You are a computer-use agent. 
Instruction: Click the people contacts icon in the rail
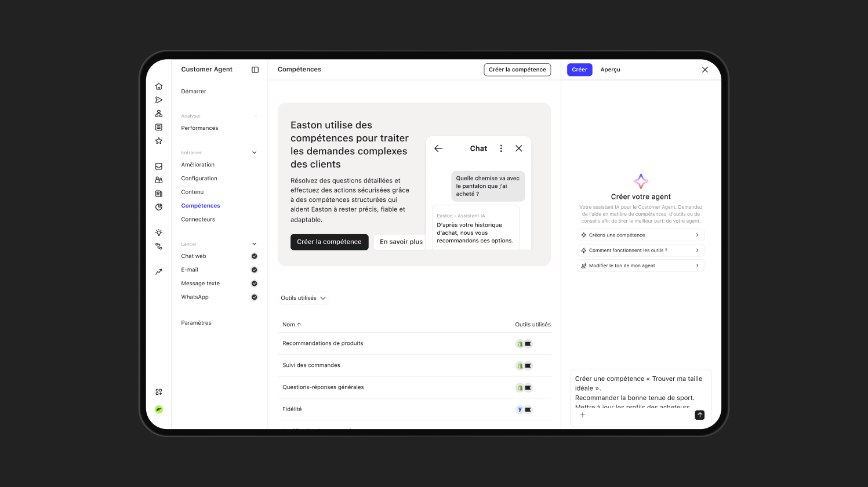(159, 180)
